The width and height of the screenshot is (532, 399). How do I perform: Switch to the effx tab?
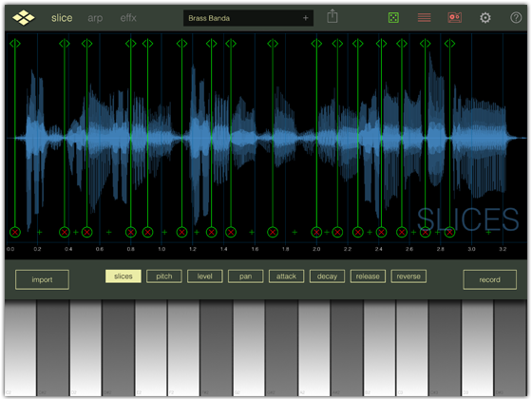click(128, 18)
